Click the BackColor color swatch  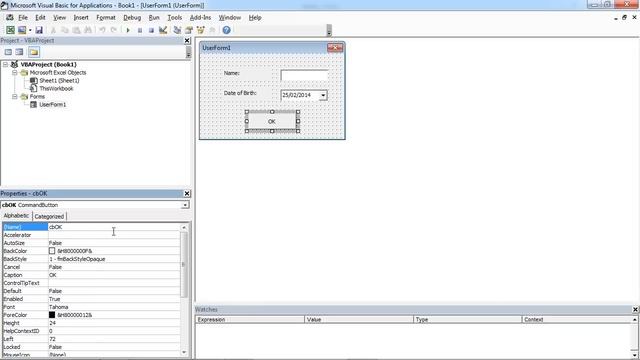click(x=52, y=251)
